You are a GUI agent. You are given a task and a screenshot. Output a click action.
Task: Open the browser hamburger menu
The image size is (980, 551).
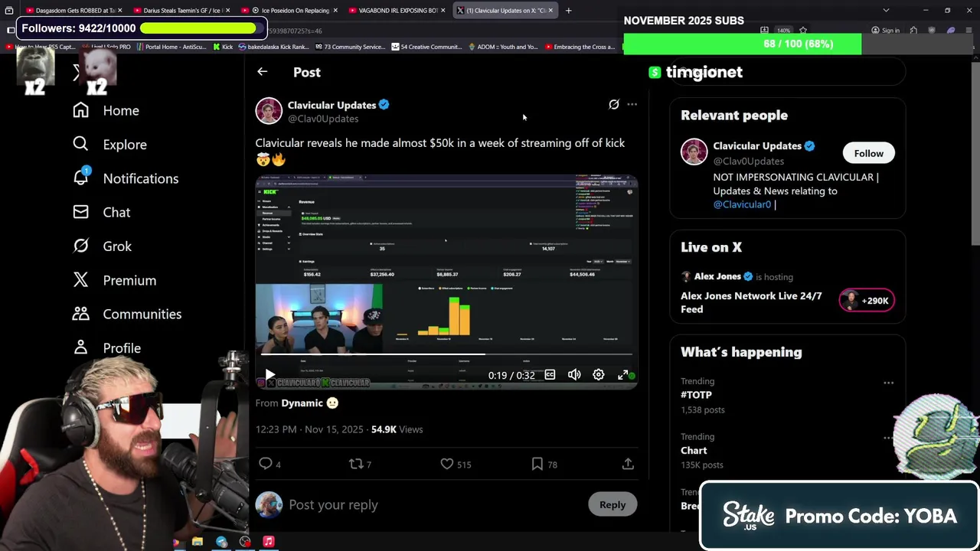969,31
